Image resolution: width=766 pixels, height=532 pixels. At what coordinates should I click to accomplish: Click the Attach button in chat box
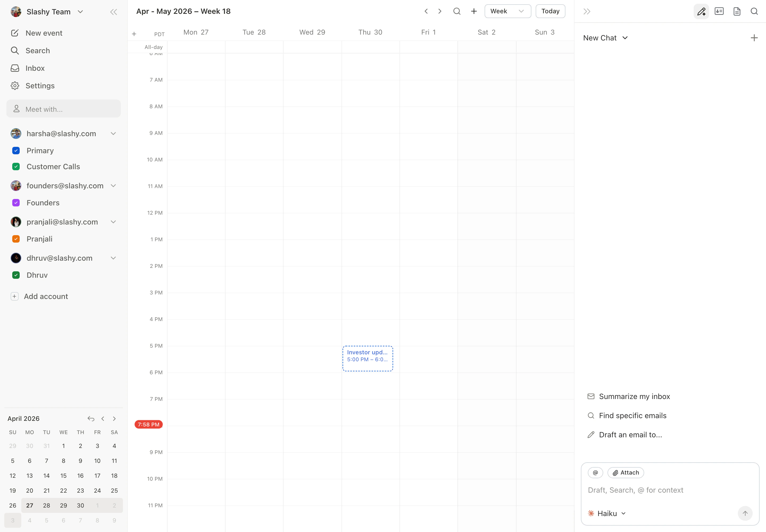(x=626, y=473)
